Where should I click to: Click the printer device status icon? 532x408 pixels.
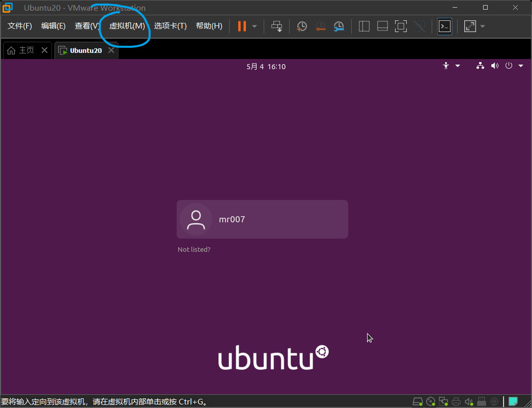click(x=456, y=401)
